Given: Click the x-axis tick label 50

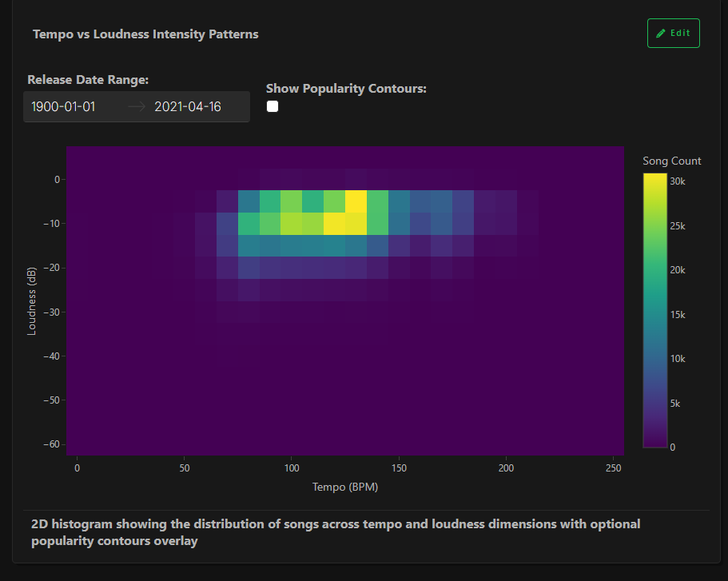Looking at the screenshot, I should pos(185,468).
